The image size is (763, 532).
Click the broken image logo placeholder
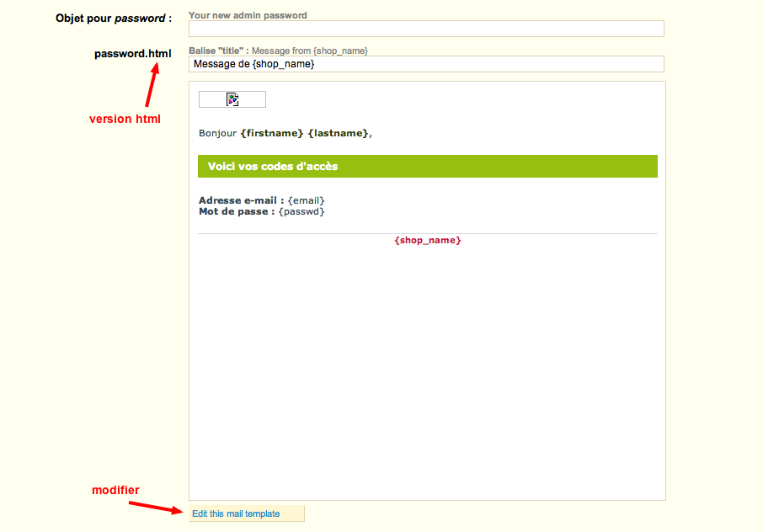tap(232, 99)
